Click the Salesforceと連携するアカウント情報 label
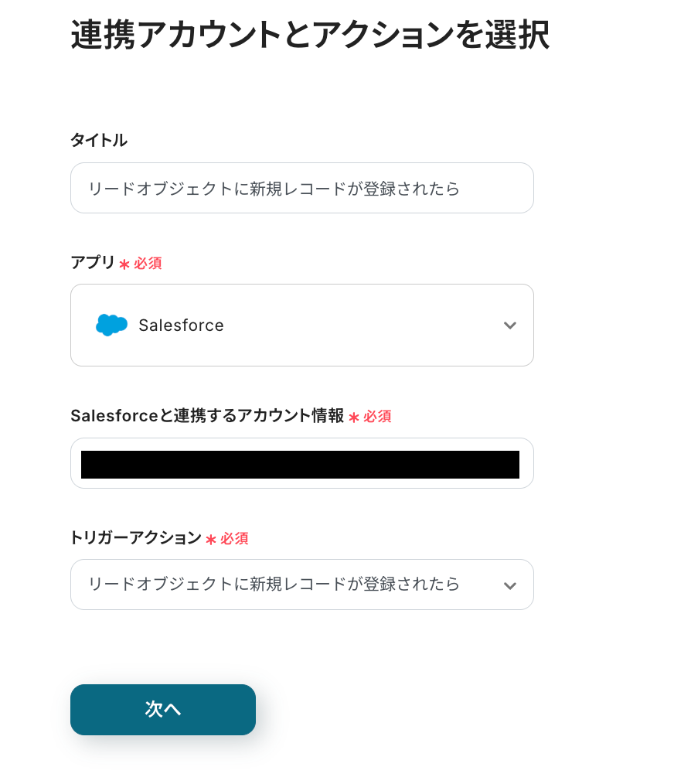Screen dimensions: 674x784 coord(206,416)
